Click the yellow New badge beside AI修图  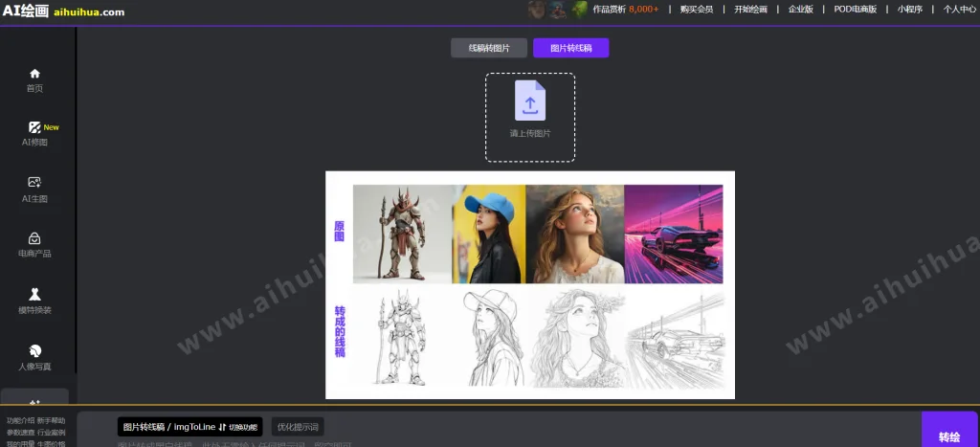pos(52,127)
